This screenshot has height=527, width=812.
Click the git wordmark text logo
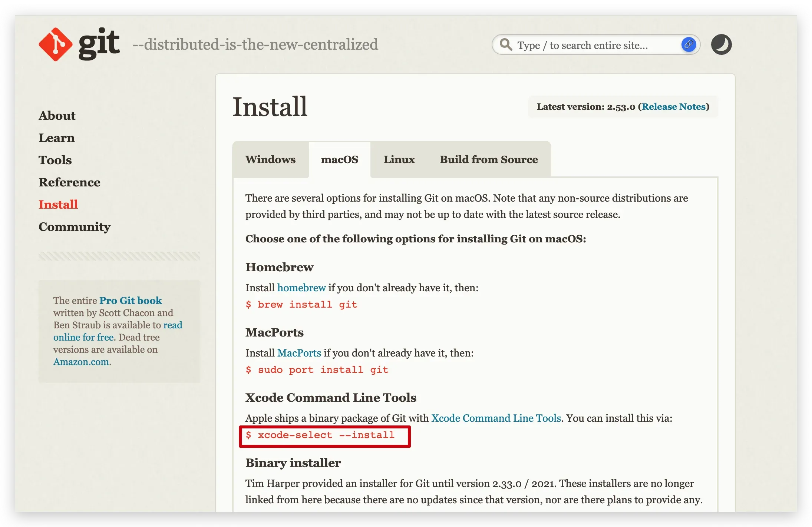(99, 44)
